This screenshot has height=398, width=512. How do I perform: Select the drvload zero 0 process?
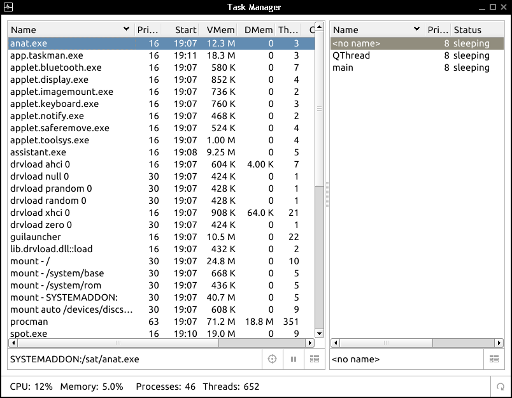(x=161, y=225)
